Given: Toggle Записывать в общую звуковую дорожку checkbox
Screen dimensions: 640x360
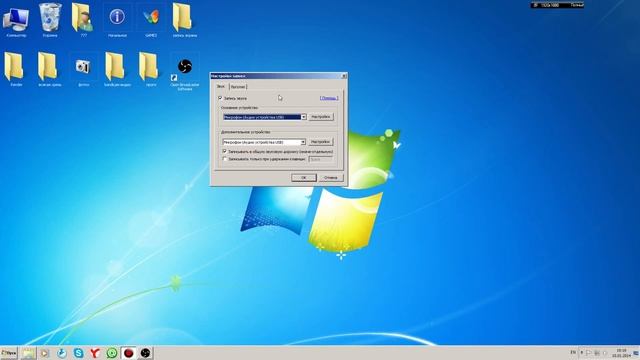Looking at the screenshot, I should tap(224, 151).
